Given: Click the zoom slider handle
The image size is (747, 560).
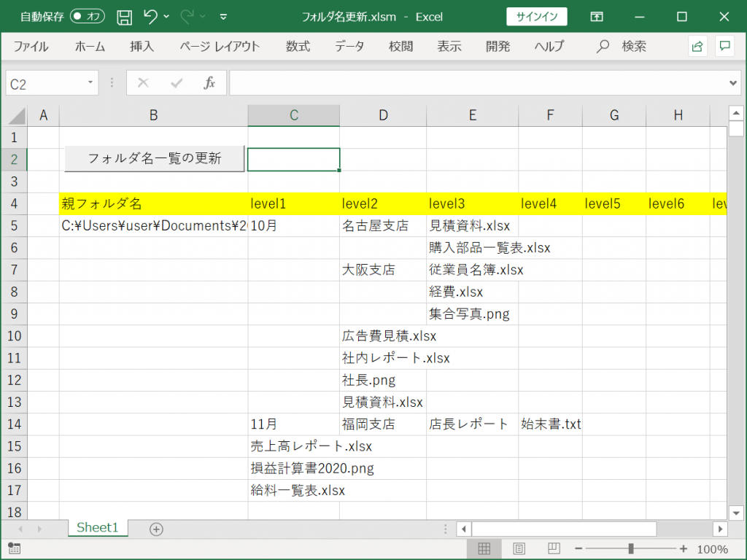Looking at the screenshot, I should coord(631,548).
